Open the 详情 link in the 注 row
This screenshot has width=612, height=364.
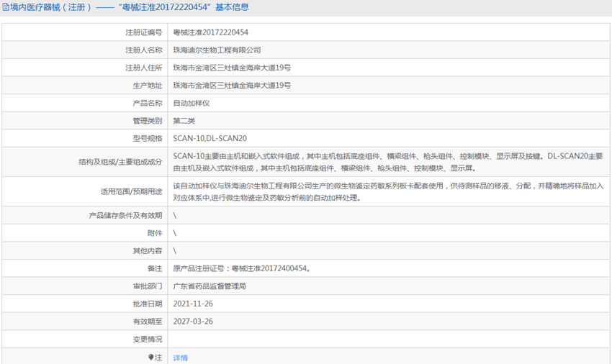click(x=180, y=358)
